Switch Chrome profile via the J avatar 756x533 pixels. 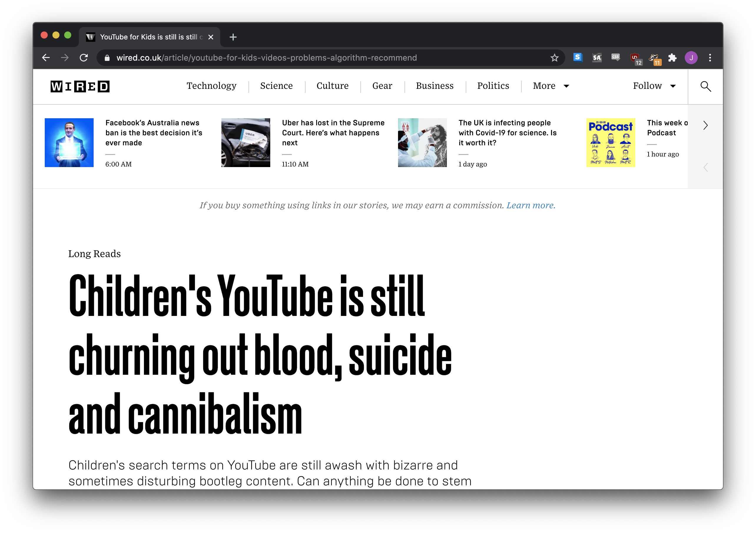point(691,58)
